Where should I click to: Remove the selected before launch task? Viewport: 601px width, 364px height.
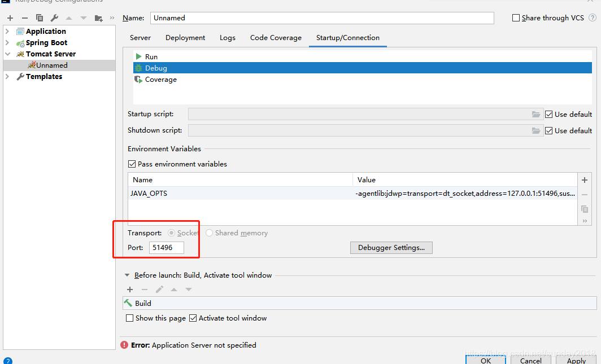click(145, 290)
